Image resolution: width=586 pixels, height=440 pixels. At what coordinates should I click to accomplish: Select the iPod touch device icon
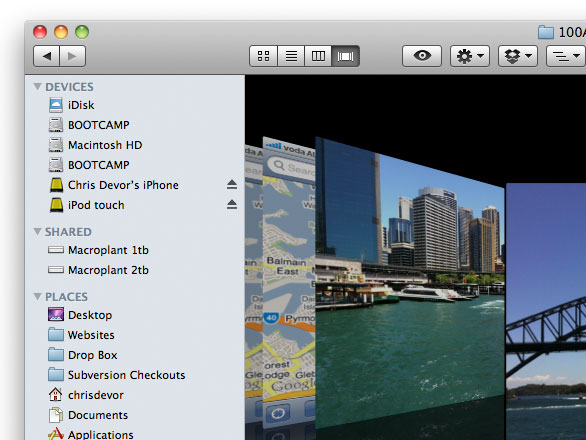(56, 205)
